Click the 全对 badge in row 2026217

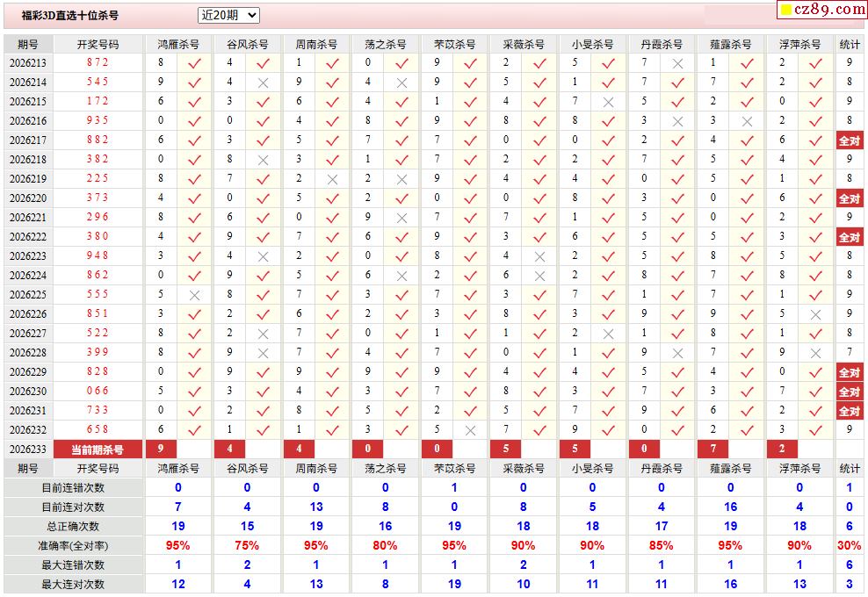(850, 140)
